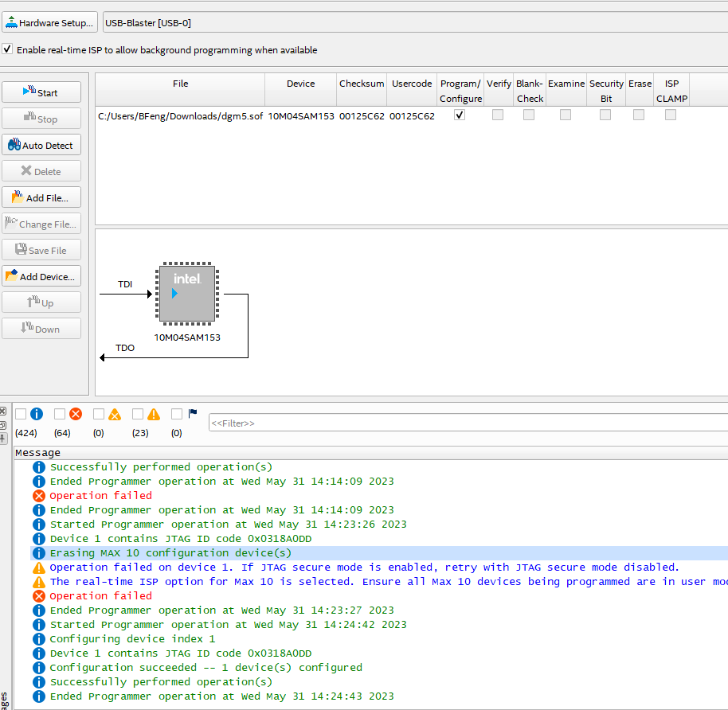Select the 'Erasing MAX 10 configuration device(s)' message

(x=170, y=553)
